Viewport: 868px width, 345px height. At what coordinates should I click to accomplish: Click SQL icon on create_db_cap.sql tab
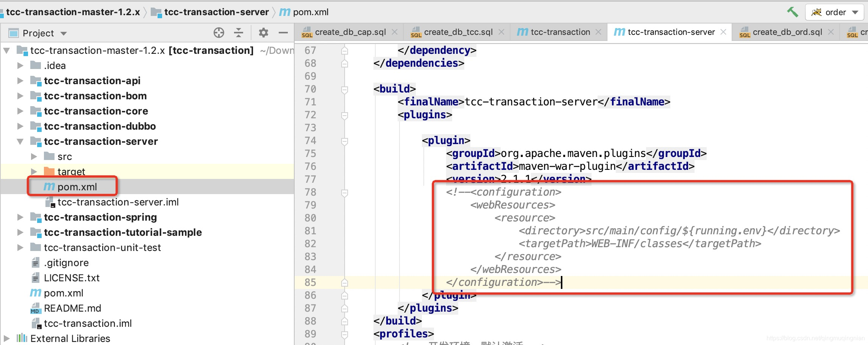tap(307, 32)
